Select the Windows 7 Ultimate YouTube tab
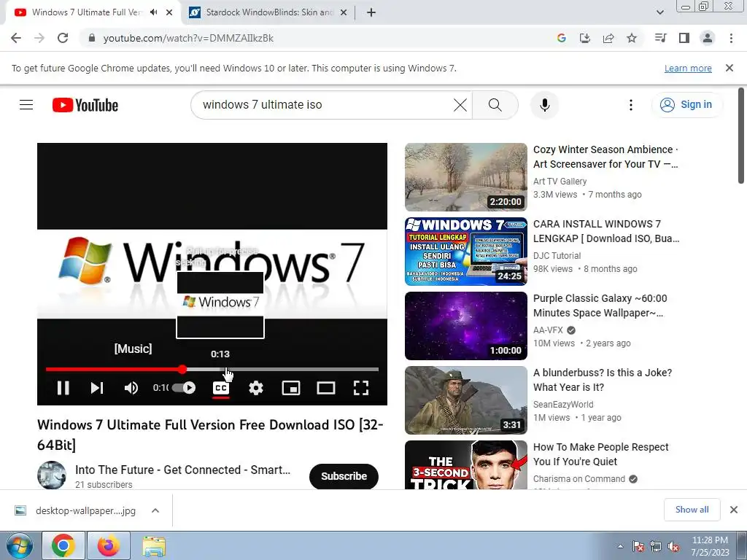This screenshot has width=747, height=560. [x=87, y=12]
